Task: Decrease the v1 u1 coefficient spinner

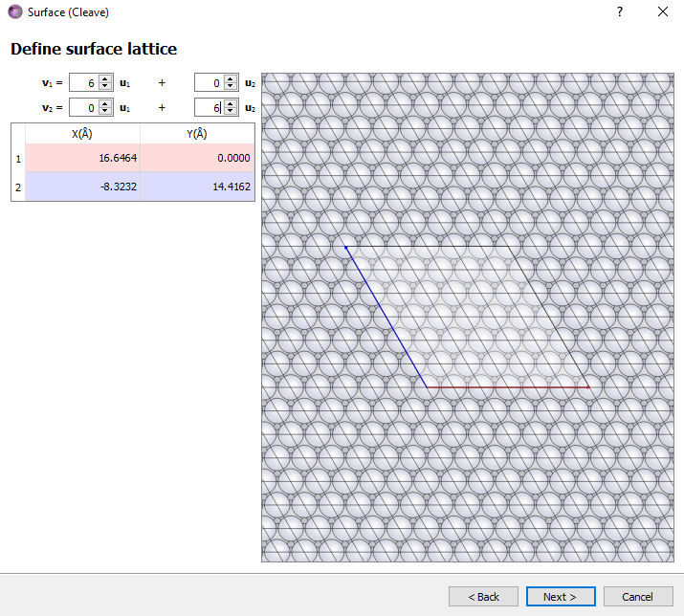Action: [x=104, y=86]
